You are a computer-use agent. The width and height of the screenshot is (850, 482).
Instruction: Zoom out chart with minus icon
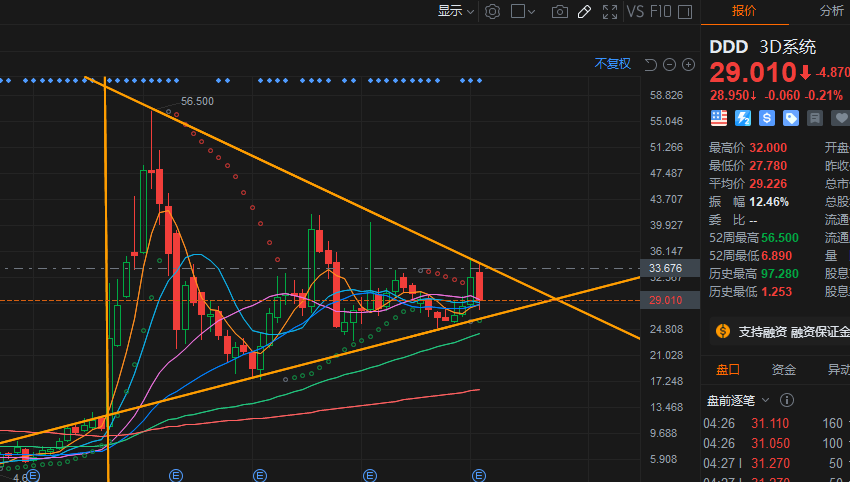tap(669, 65)
